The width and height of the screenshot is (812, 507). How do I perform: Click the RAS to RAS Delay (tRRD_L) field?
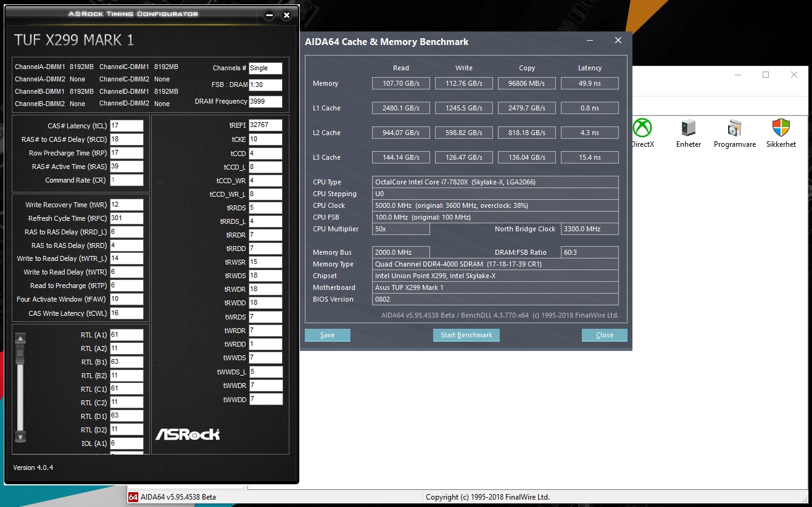coord(126,232)
